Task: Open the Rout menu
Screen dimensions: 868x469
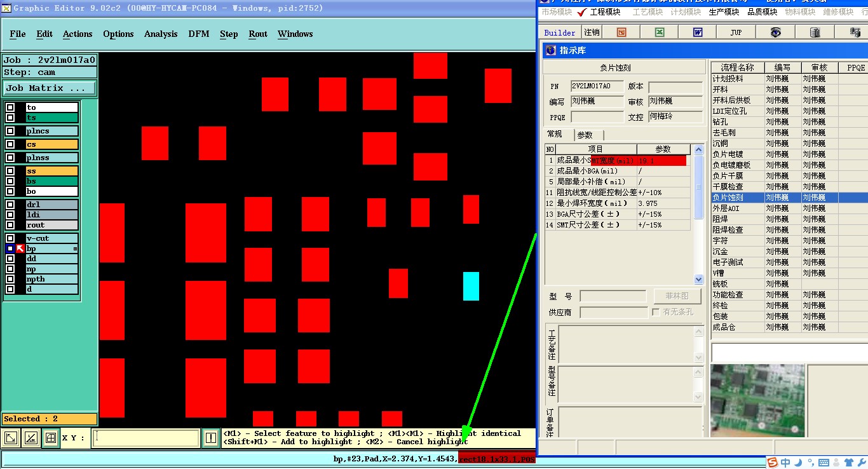Action: coord(258,34)
